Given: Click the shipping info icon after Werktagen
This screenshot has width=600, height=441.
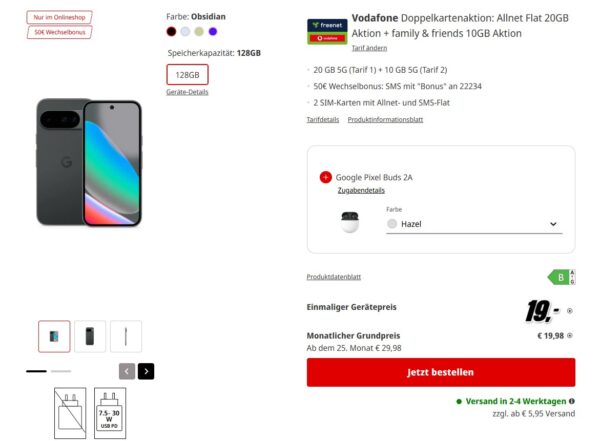Looking at the screenshot, I should pos(571,401).
